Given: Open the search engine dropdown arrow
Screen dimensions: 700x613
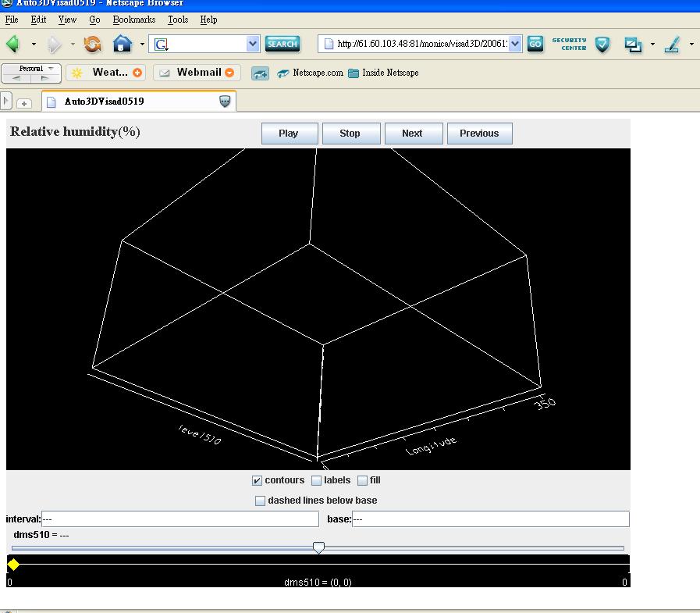Looking at the screenshot, I should click(x=253, y=44).
